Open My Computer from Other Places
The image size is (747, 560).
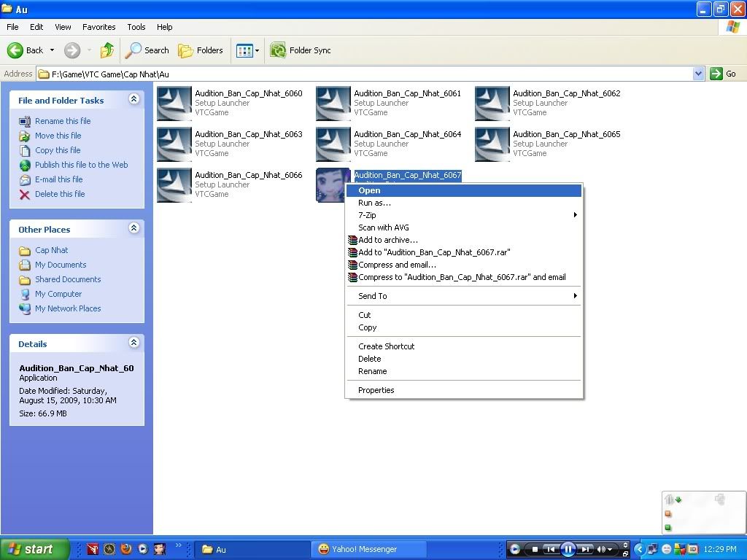tap(58, 295)
